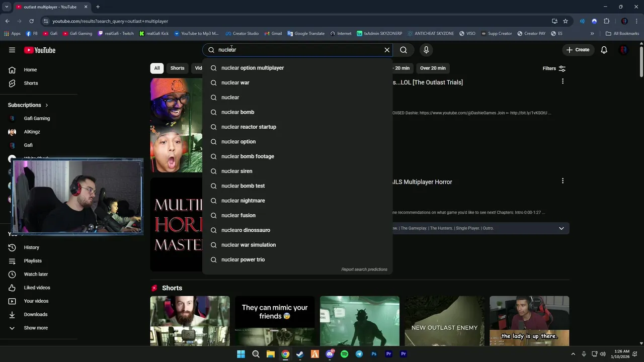Viewport: 644px width, 362px height.
Task: Choose suggestion nuclear fusion
Action: [297, 215]
